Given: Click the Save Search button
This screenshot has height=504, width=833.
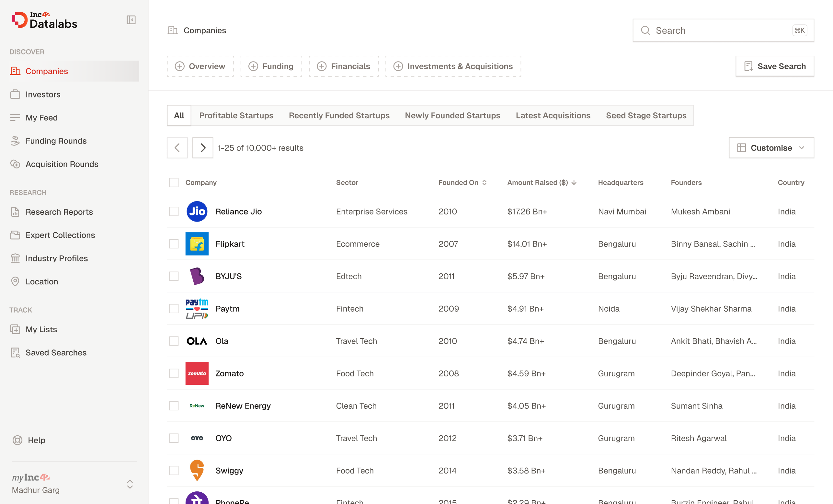Looking at the screenshot, I should [x=774, y=66].
